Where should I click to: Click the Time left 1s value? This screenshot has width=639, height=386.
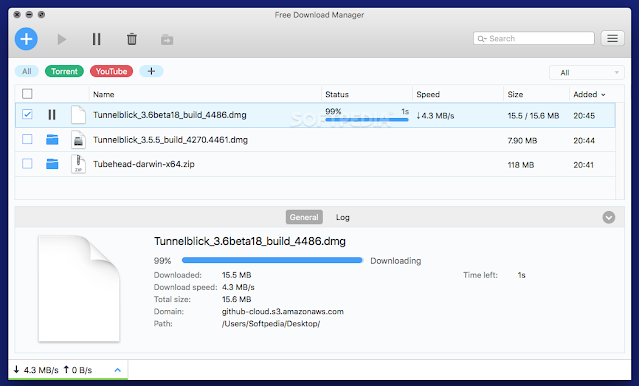[522, 275]
